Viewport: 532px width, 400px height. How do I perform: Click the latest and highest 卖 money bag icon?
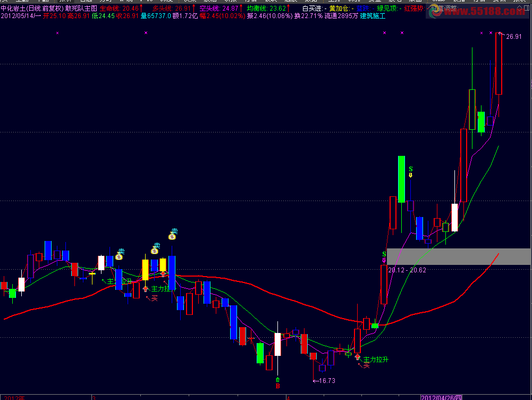[x=172, y=236]
